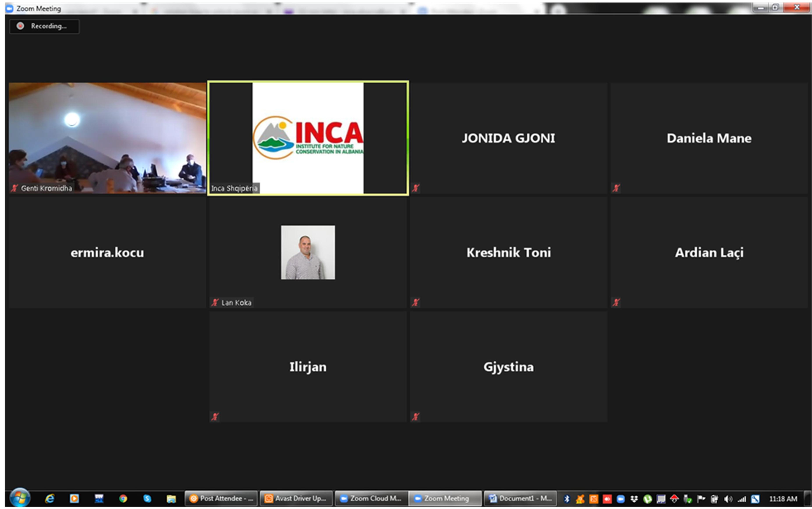The height and width of the screenshot is (509, 812).
Task: Click the Zoom icon in the title bar
Action: [9, 8]
